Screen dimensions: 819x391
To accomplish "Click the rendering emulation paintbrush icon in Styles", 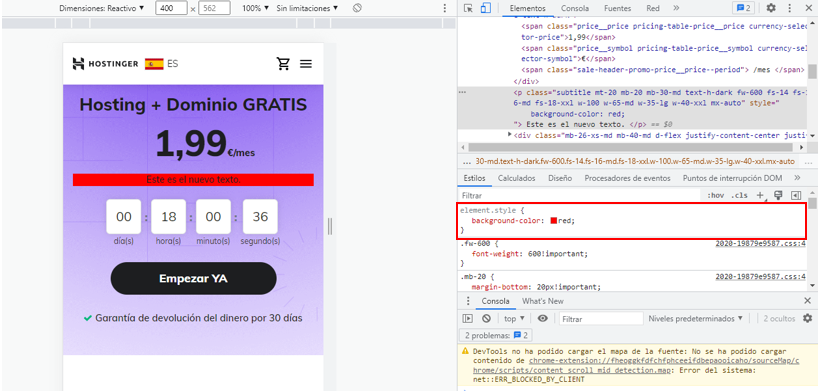I will [778, 195].
